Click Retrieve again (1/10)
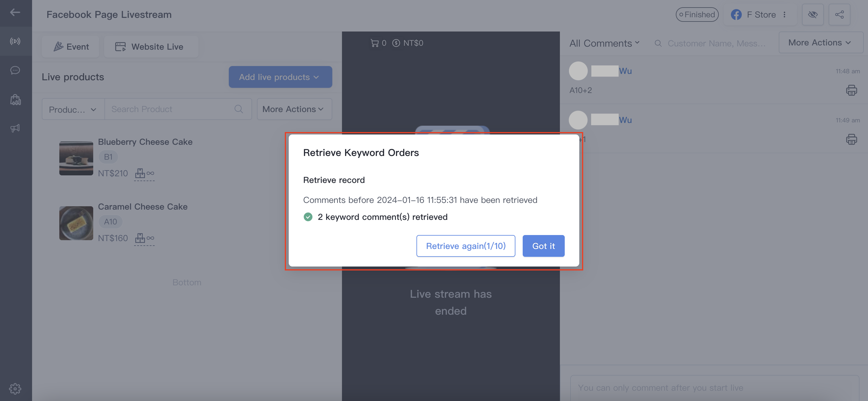868x401 pixels. (466, 246)
